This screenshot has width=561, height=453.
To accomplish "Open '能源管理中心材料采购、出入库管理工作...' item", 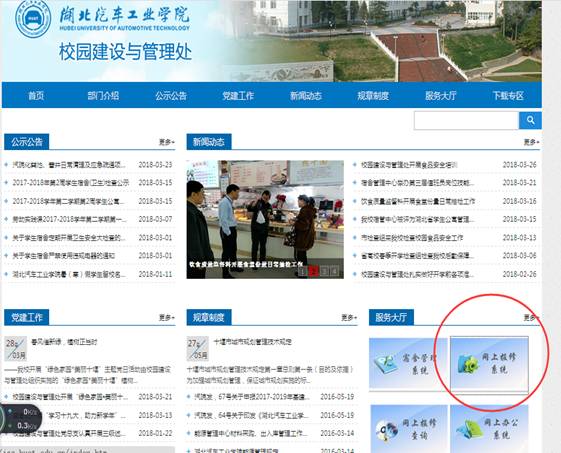I will coord(251,433).
